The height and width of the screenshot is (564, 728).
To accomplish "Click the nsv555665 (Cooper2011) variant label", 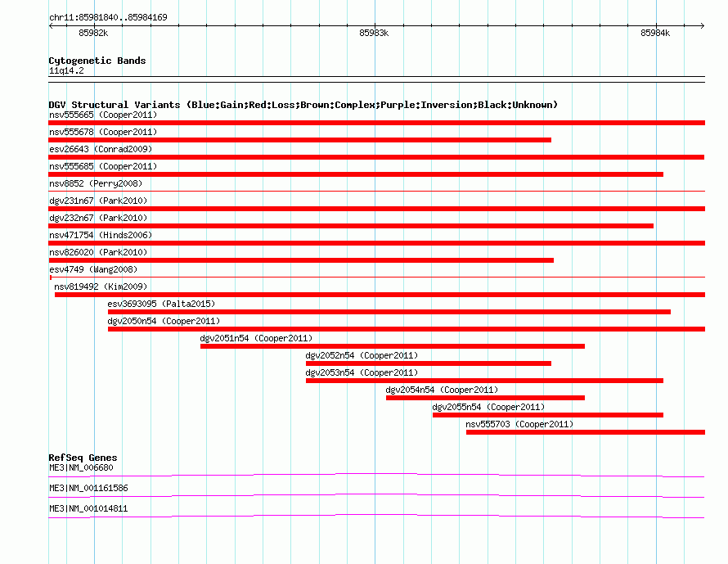I will point(103,115).
